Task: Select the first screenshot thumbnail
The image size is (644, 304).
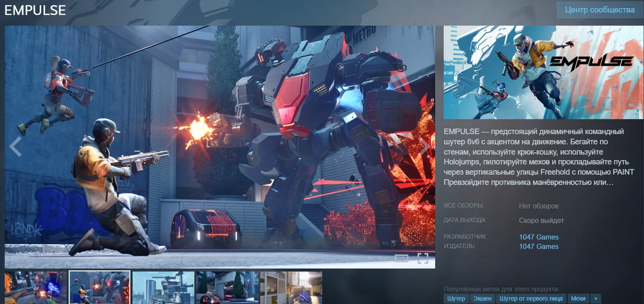Action: point(36,287)
